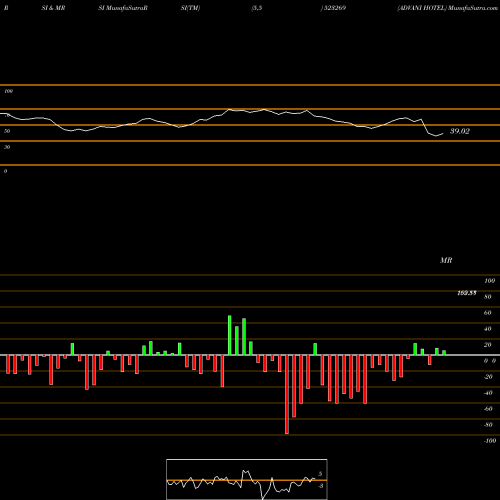Image resolution: width=500 pixels, height=500 pixels.
Task: Click the SI MunafaSutraR header text
Action: pos(123,8)
